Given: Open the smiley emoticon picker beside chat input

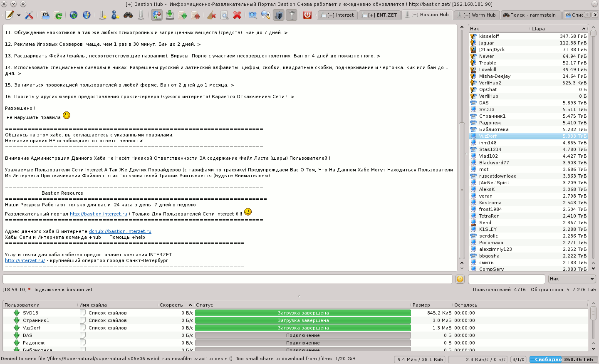Looking at the screenshot, I should coord(460,279).
